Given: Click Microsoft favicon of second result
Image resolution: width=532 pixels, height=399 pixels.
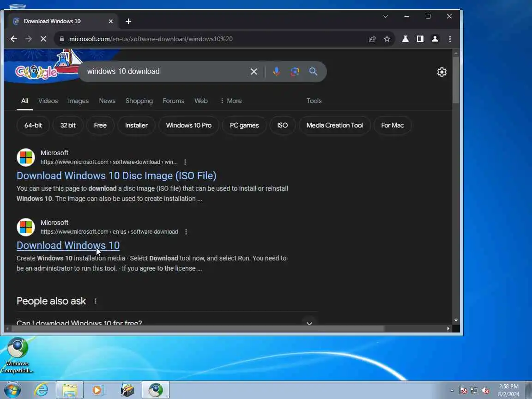Looking at the screenshot, I should tap(26, 227).
